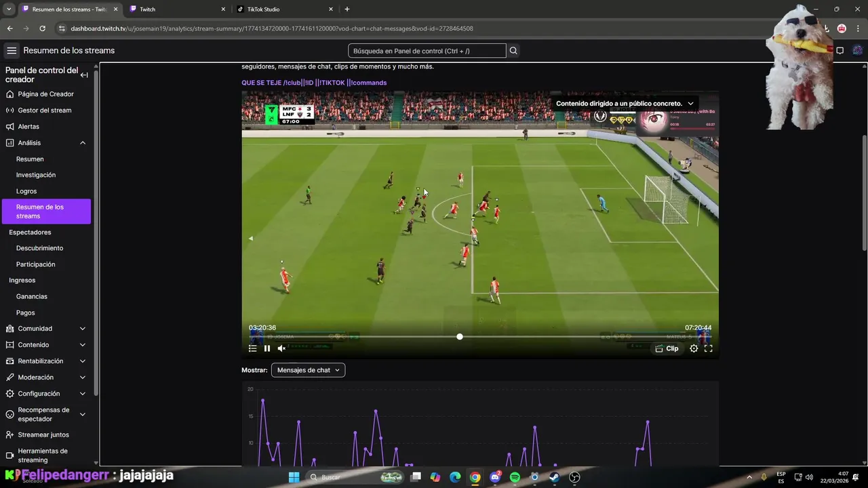Open the Windows Start menu
The image size is (868, 488).
coord(294,477)
